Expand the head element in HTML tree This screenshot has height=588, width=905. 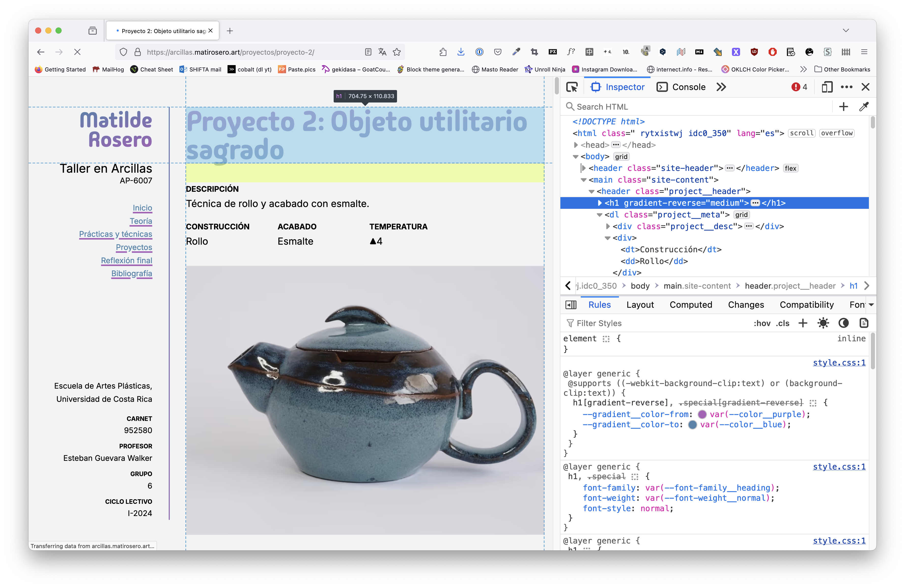click(x=576, y=145)
